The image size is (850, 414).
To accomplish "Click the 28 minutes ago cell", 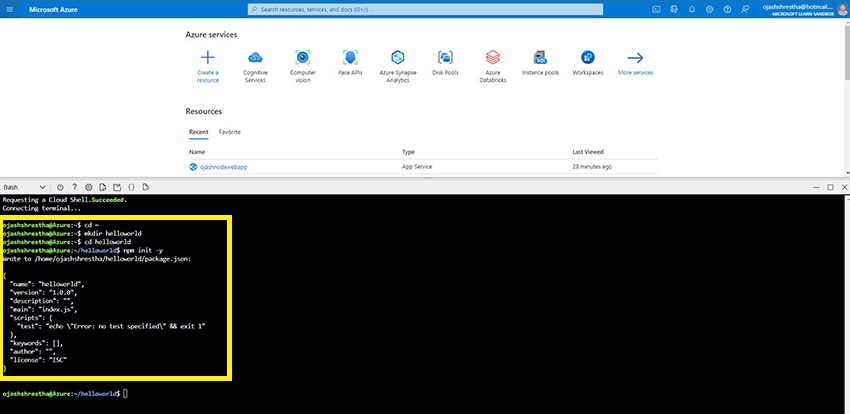I will [x=592, y=167].
